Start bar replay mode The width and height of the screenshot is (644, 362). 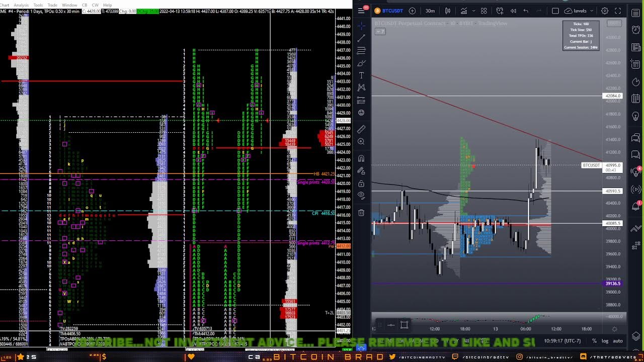tap(513, 11)
